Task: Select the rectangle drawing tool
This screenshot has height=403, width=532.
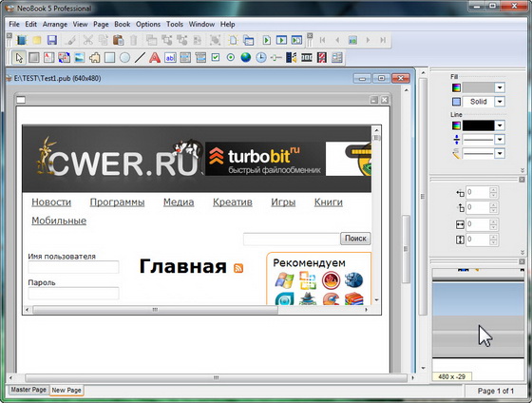Action: (x=109, y=58)
